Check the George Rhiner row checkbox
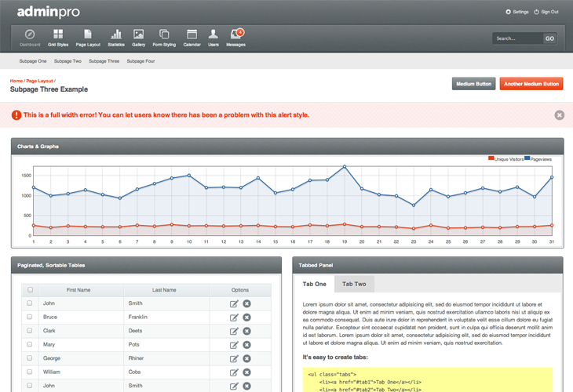 click(30, 358)
